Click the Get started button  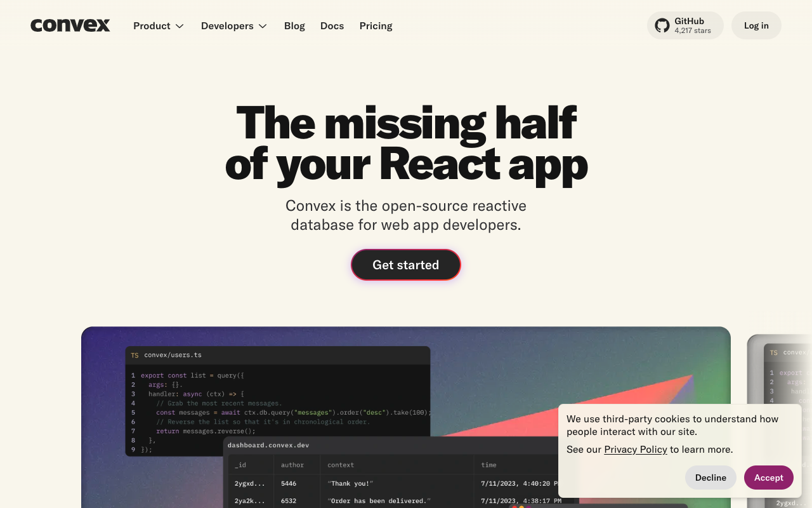pyautogui.click(x=406, y=265)
